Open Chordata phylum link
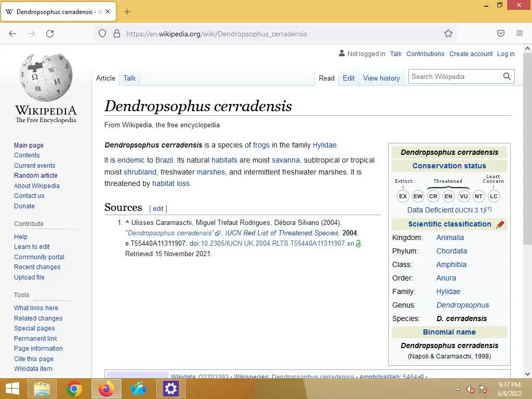 [451, 251]
